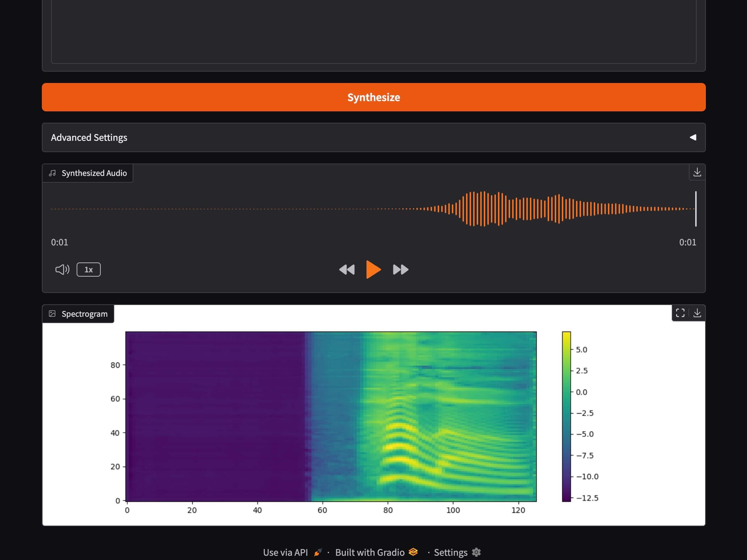This screenshot has height=560, width=747.
Task: Click the Gradio logo icon
Action: (x=413, y=552)
